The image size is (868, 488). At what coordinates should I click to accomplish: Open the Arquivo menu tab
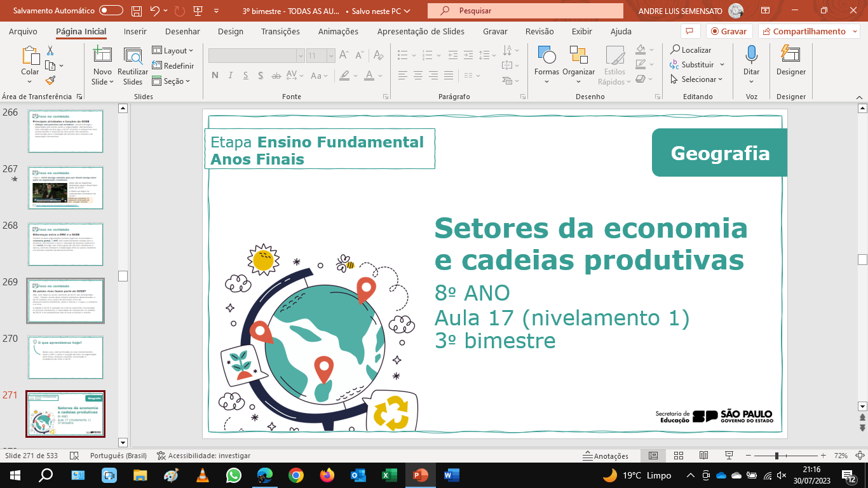coord(23,31)
